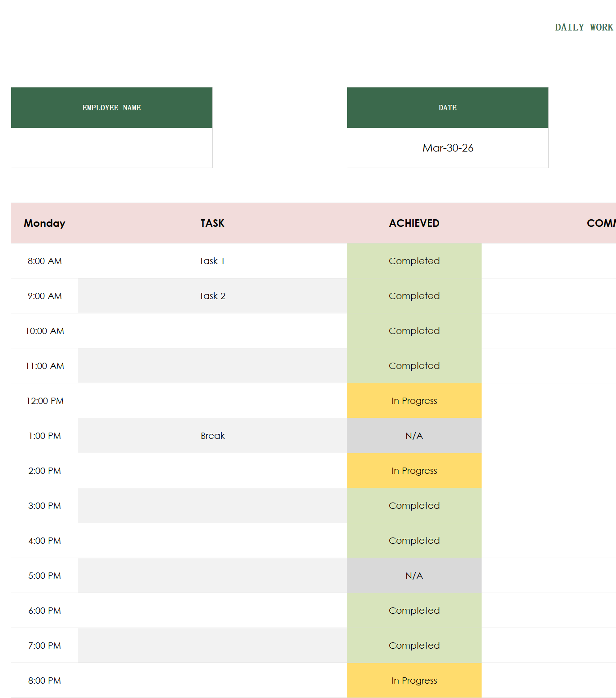Click the 3:00 PM time cell
616x698 pixels.
tap(44, 506)
